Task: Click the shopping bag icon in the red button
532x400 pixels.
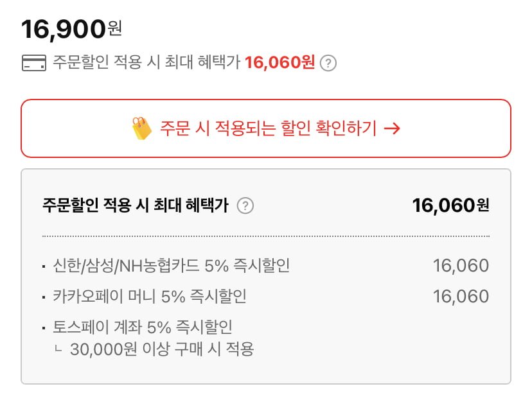Action: (142, 128)
